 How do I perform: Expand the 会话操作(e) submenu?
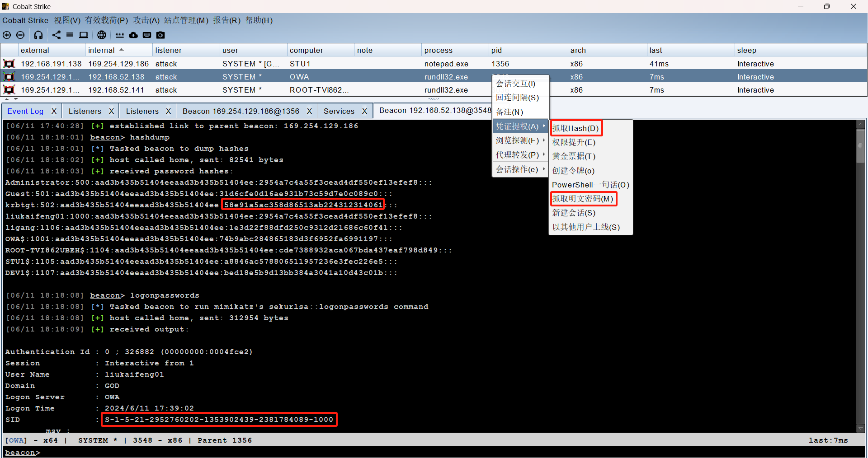click(520, 169)
